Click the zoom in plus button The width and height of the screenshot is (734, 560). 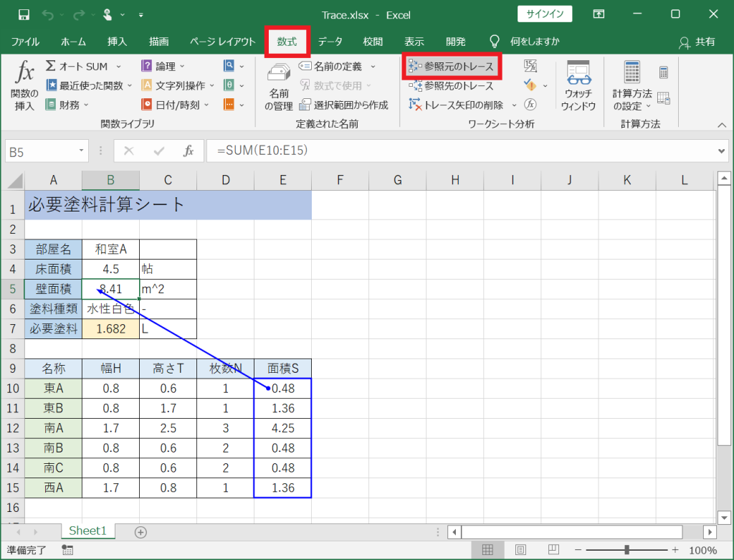[x=675, y=550]
